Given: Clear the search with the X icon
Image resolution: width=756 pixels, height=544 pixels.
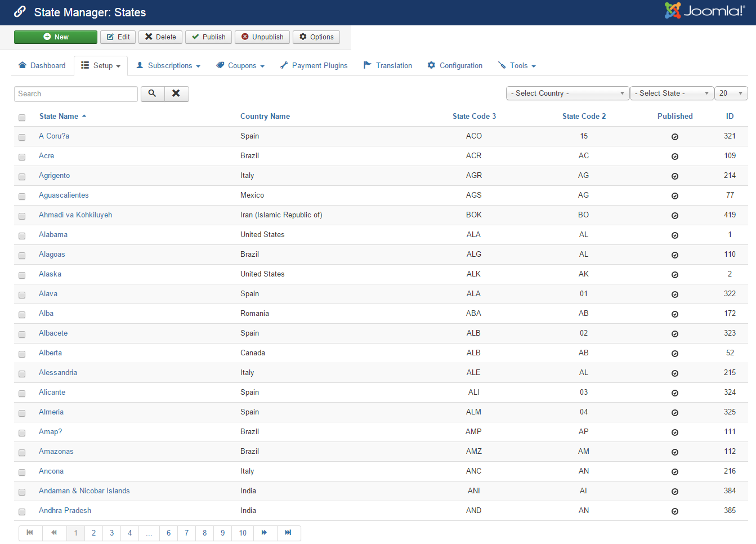Looking at the screenshot, I should 176,93.
